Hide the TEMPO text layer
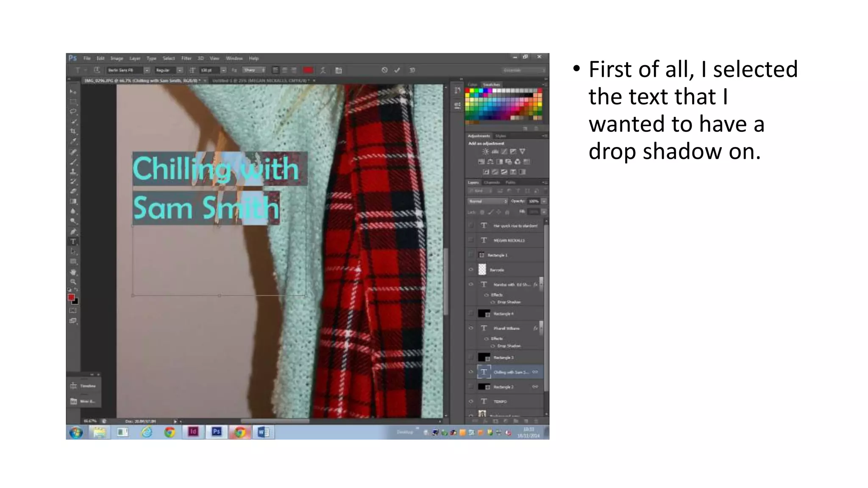This screenshot has height=488, width=868. pos(471,401)
